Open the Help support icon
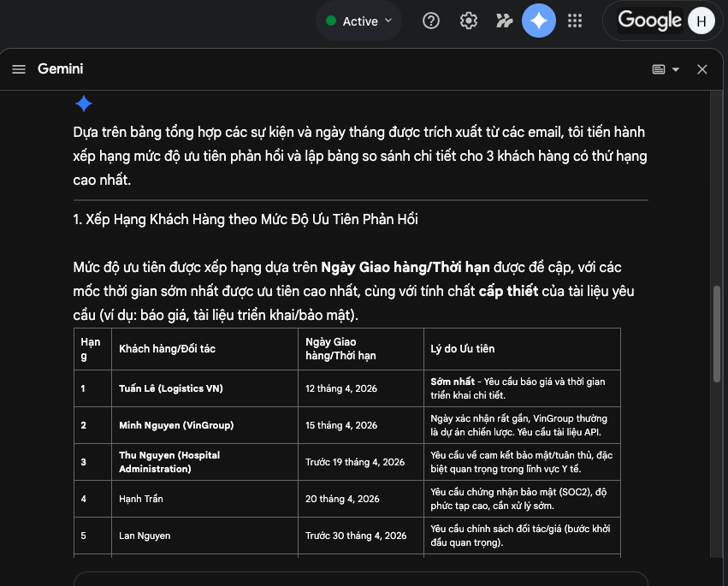 431,21
